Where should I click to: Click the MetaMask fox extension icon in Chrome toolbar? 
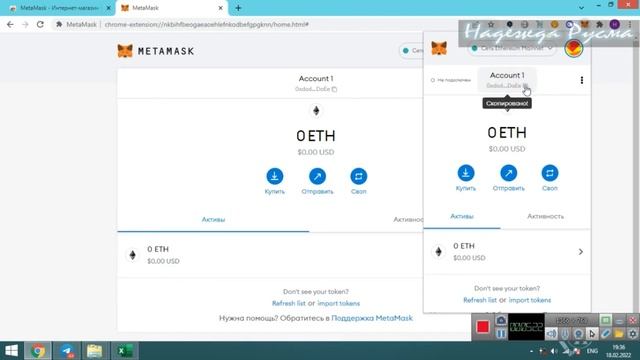584,24
